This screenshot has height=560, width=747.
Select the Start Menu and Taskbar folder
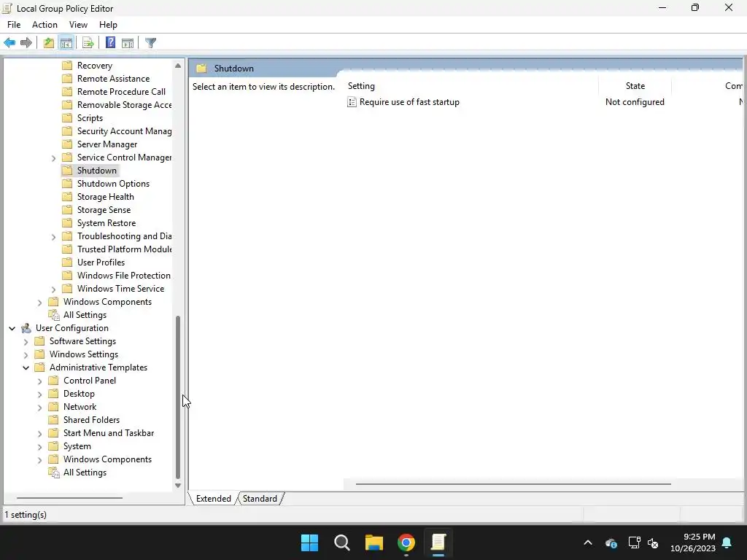(109, 433)
